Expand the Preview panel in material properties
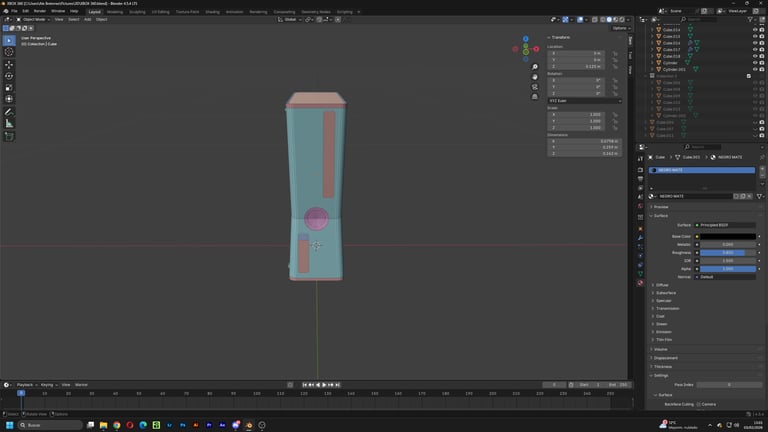The image size is (768, 432). point(661,207)
